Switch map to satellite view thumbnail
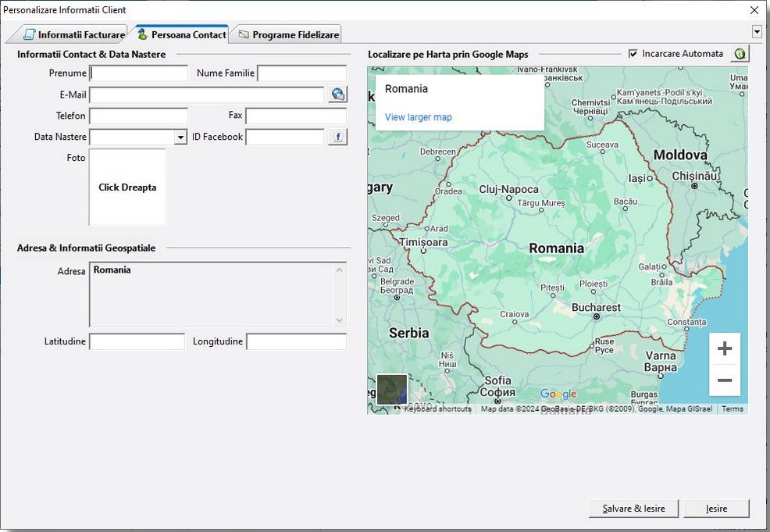The width and height of the screenshot is (770, 532). click(391, 389)
